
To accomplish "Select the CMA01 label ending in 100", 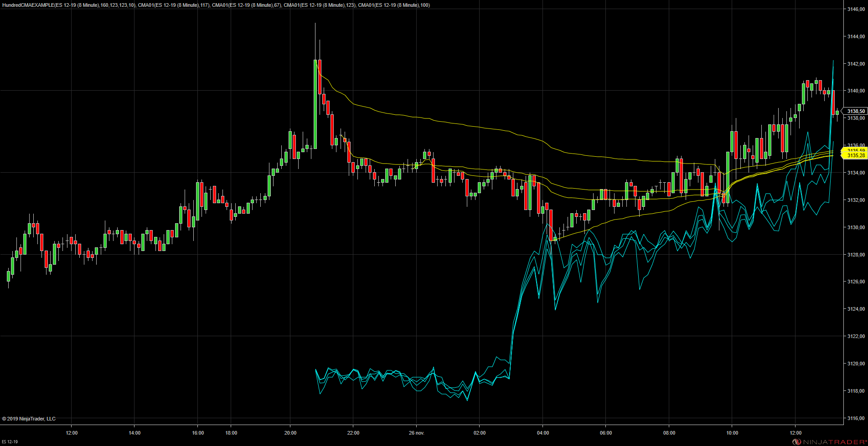I will click(x=394, y=5).
